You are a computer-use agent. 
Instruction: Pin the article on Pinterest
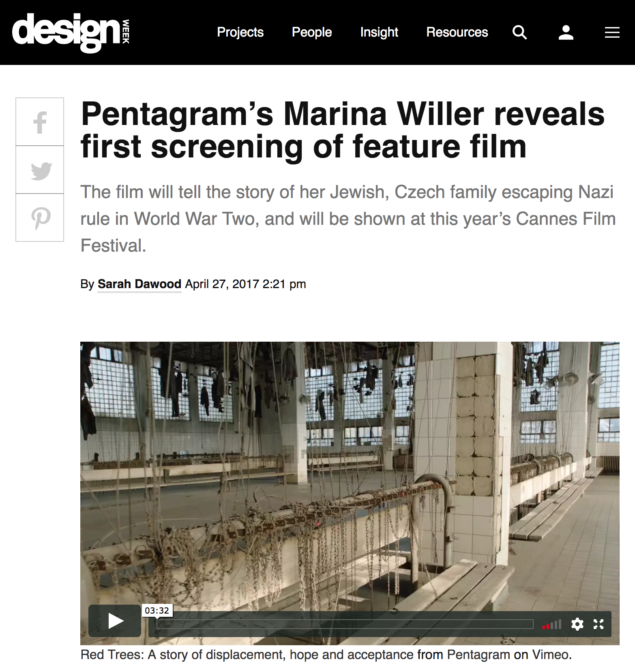click(40, 218)
